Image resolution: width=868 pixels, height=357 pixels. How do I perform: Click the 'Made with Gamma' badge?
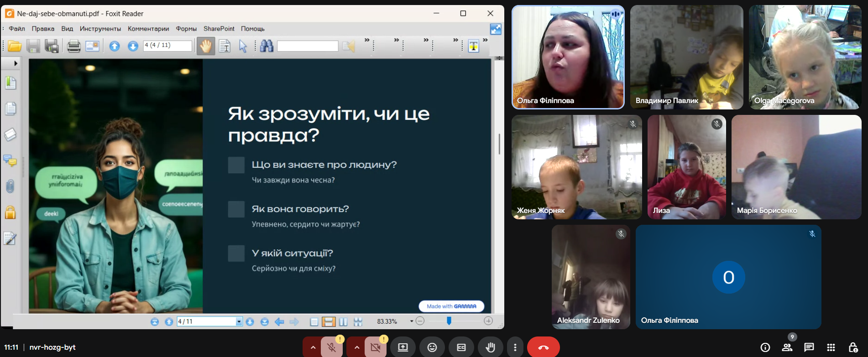[451, 306]
